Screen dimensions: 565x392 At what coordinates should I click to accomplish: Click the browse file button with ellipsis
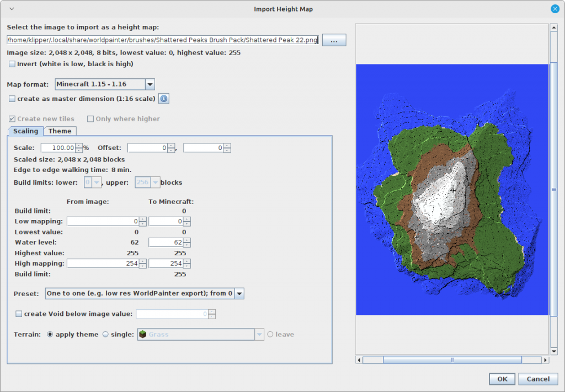334,40
